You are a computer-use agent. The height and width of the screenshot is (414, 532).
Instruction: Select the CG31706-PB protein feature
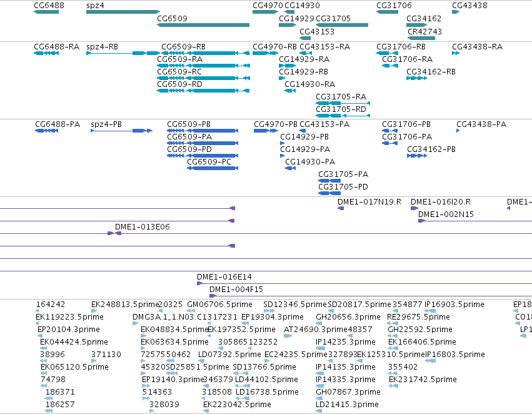[389, 131]
